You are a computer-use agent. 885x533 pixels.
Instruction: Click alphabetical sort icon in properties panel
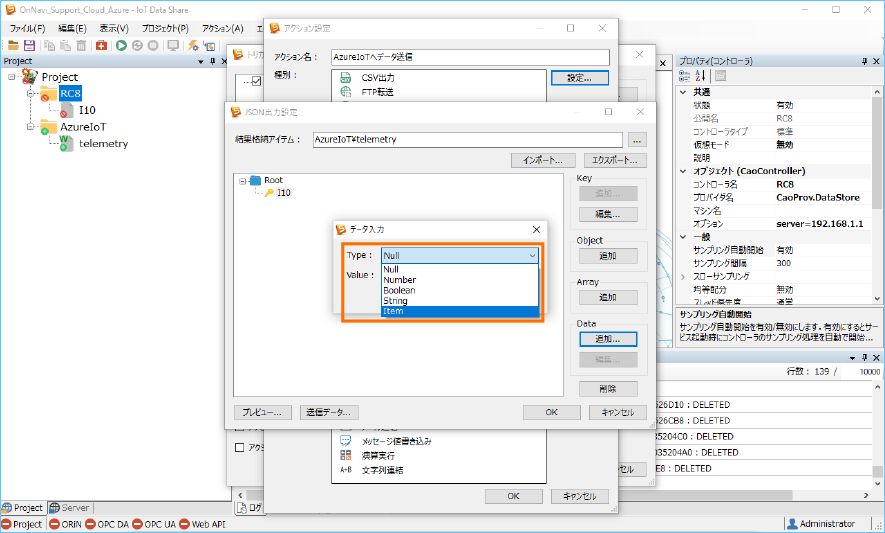pos(701,76)
